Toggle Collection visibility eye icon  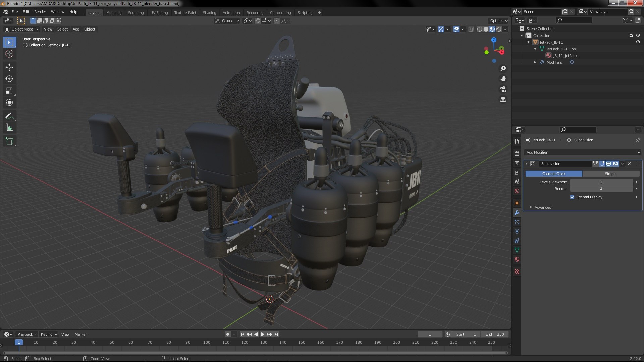point(638,36)
